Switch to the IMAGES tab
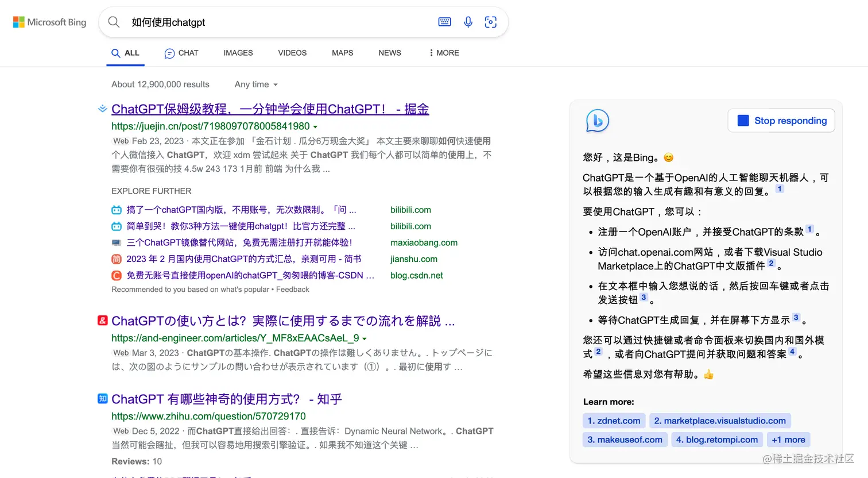Image resolution: width=868 pixels, height=478 pixels. [x=238, y=53]
